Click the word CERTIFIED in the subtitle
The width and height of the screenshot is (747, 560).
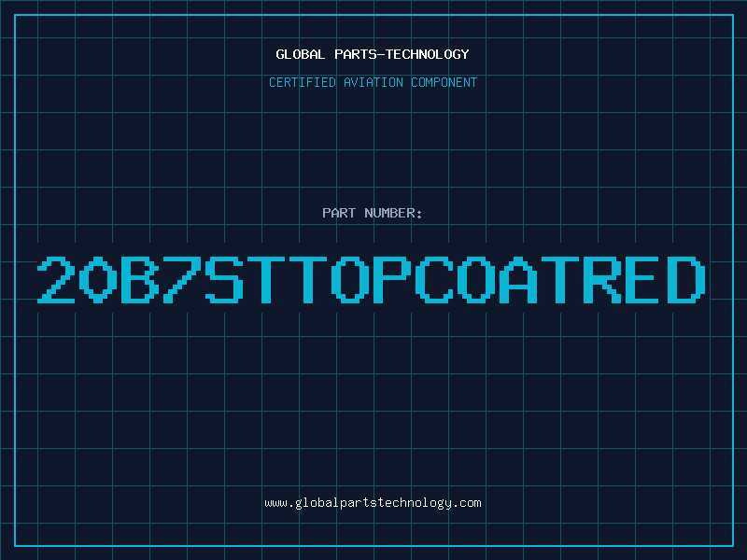click(302, 82)
